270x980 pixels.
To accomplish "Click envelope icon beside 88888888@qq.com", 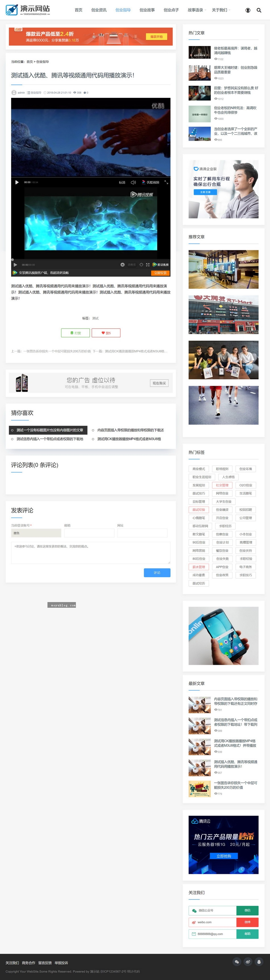I will (194, 934).
